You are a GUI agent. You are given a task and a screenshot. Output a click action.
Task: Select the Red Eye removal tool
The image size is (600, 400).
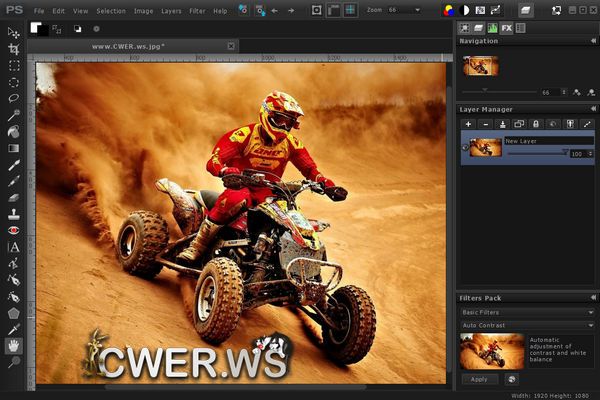(14, 230)
